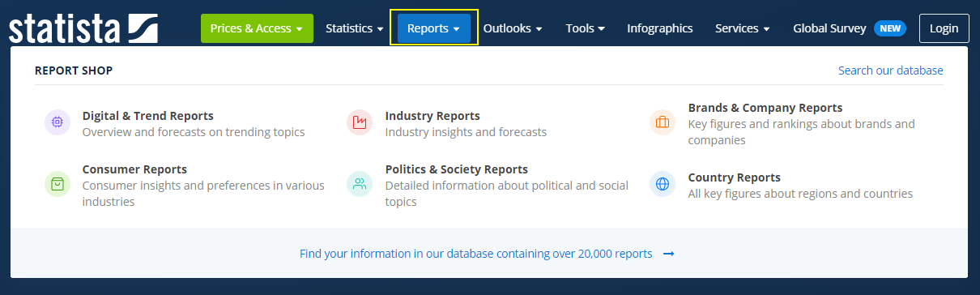Click 'Consumer insights and preferences' description
This screenshot has width=980, height=295.
click(203, 194)
